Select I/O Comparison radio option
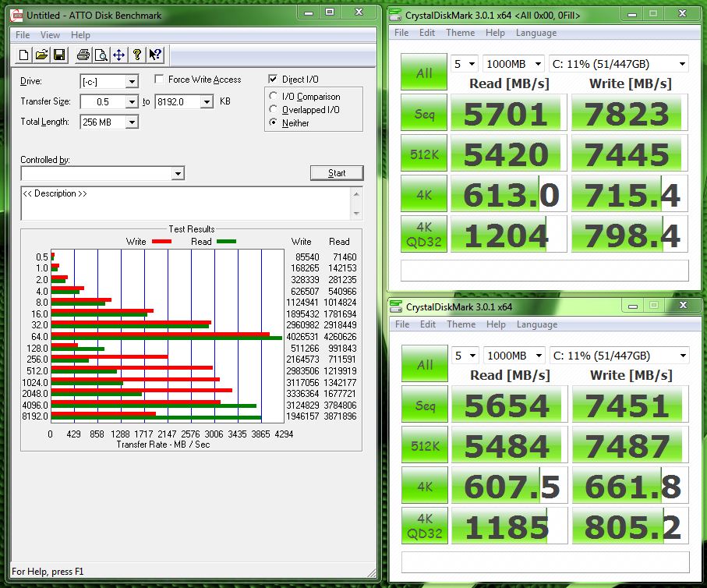This screenshot has width=707, height=588. click(273, 96)
